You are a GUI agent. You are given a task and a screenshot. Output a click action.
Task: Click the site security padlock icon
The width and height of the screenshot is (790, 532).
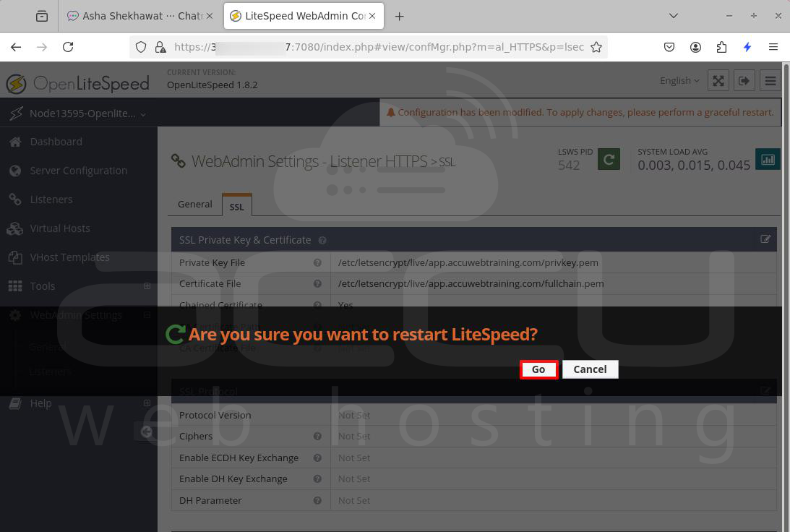pos(160,47)
